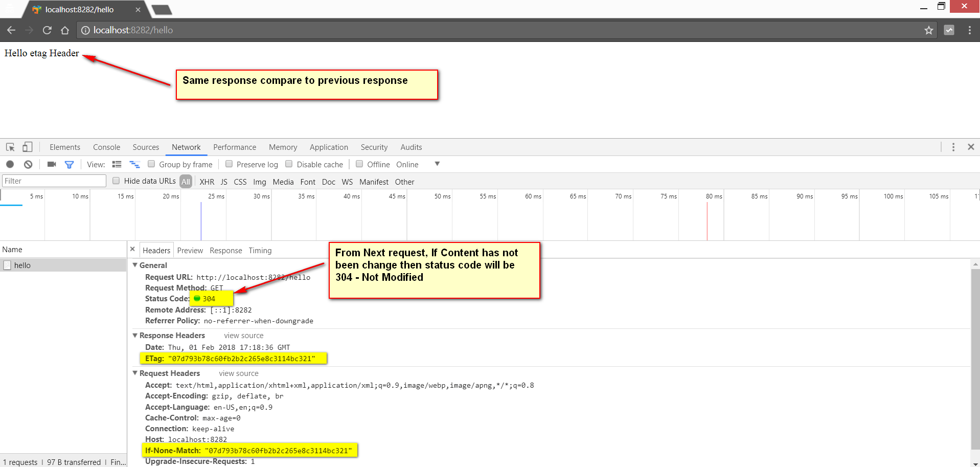Open a new browser tab
This screenshot has width=980, height=467.
(x=162, y=10)
